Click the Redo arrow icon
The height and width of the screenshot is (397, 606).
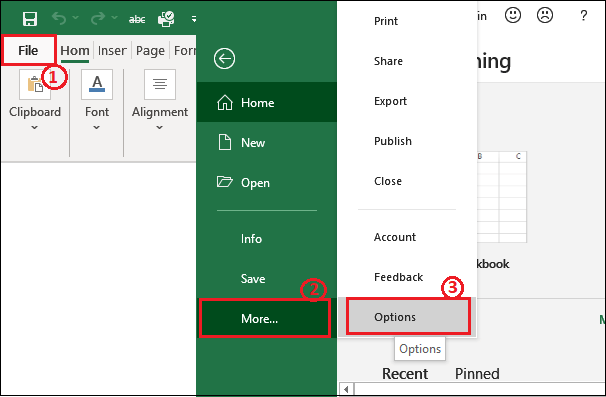(x=97, y=18)
